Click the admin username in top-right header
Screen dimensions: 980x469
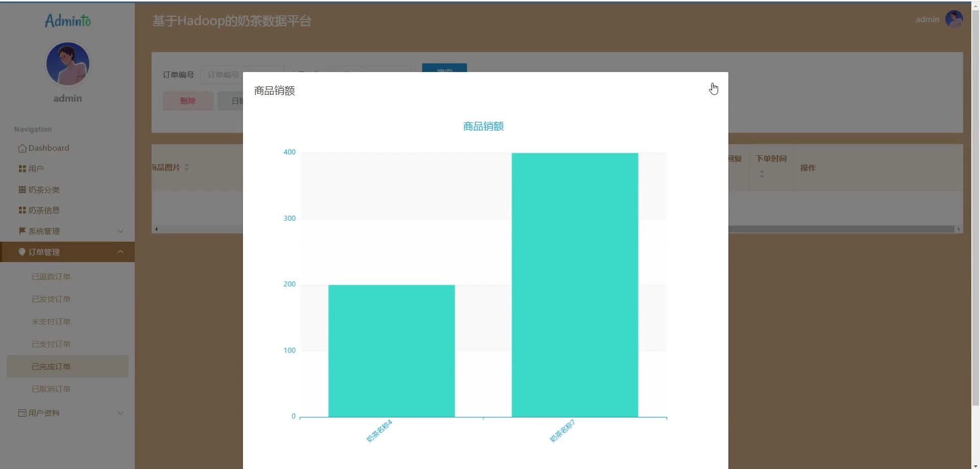[x=927, y=19]
